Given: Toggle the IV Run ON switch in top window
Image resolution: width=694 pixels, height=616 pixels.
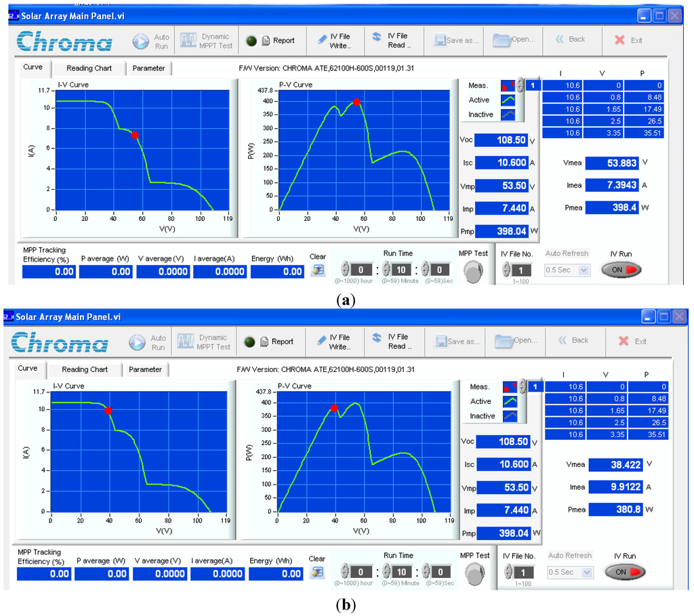Looking at the screenshot, I should (621, 270).
